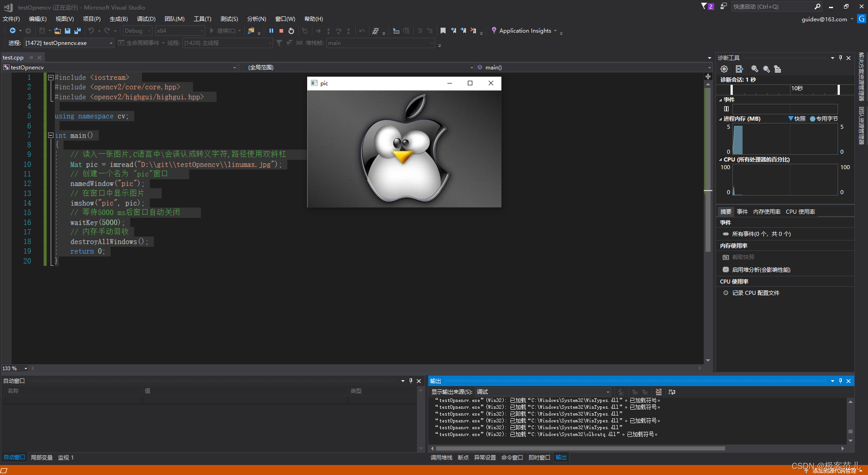Viewport: 868px width, 475px height.
Task: Click the Save All icon
Action: click(78, 31)
